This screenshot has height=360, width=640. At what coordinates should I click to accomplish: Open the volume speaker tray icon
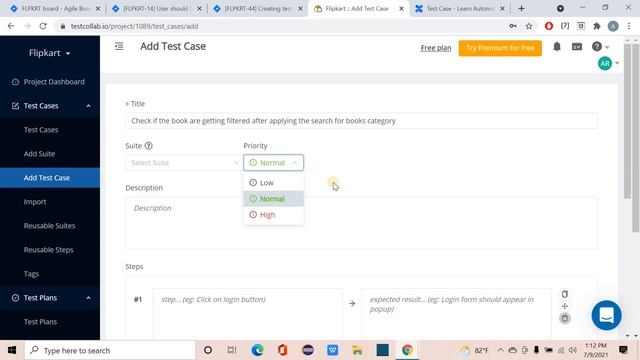(573, 350)
